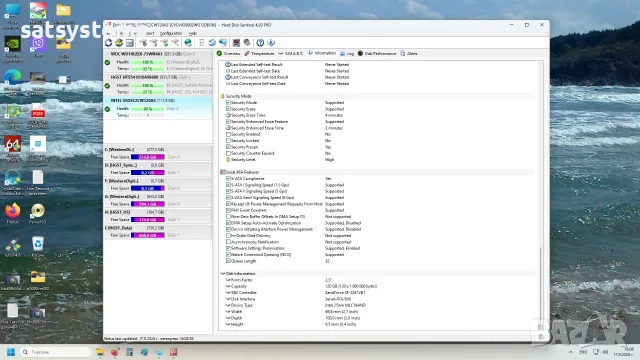Viewport: 640px width, 360px height.
Task: Click the blue question mark help icon
Action: click(x=260, y=42)
